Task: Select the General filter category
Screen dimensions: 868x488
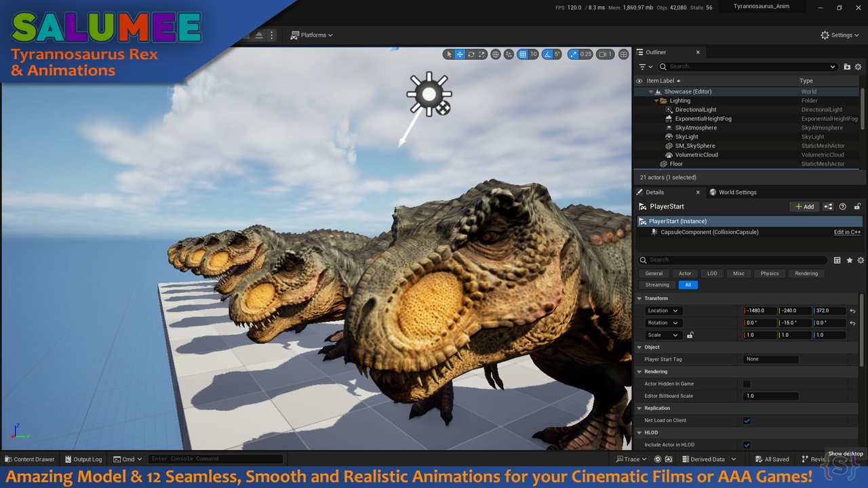Action: click(x=654, y=274)
